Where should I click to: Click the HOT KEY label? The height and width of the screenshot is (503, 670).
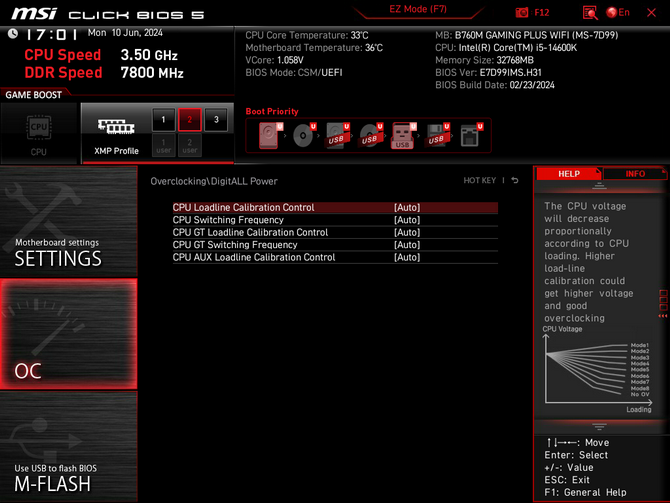pos(479,180)
